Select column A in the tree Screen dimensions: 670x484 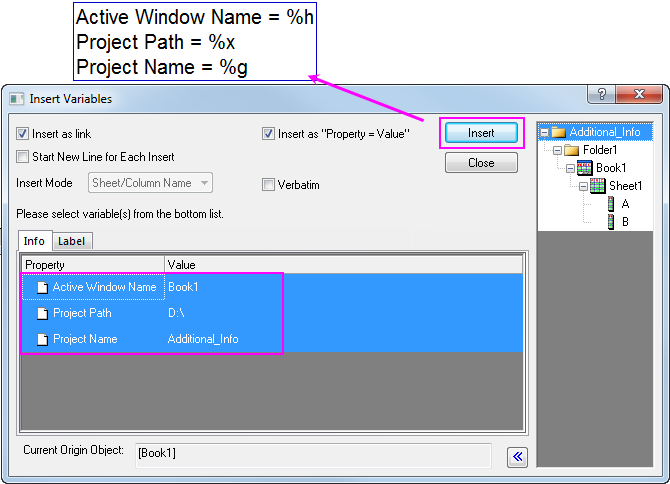coord(625,204)
